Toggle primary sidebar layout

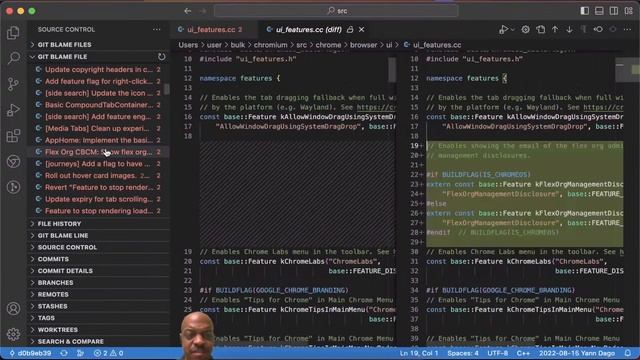point(584,11)
